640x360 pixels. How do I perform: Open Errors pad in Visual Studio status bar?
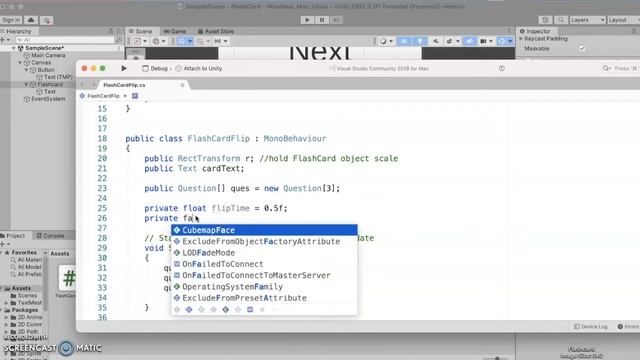[629, 327]
